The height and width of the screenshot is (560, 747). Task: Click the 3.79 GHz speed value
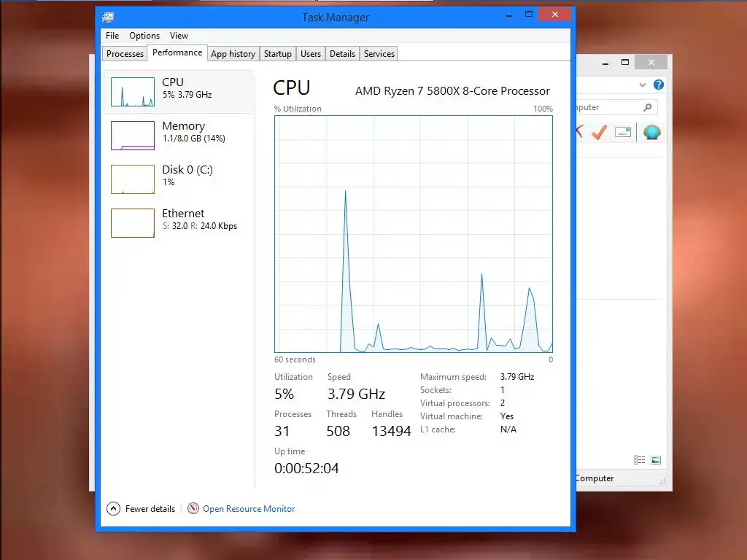(356, 394)
